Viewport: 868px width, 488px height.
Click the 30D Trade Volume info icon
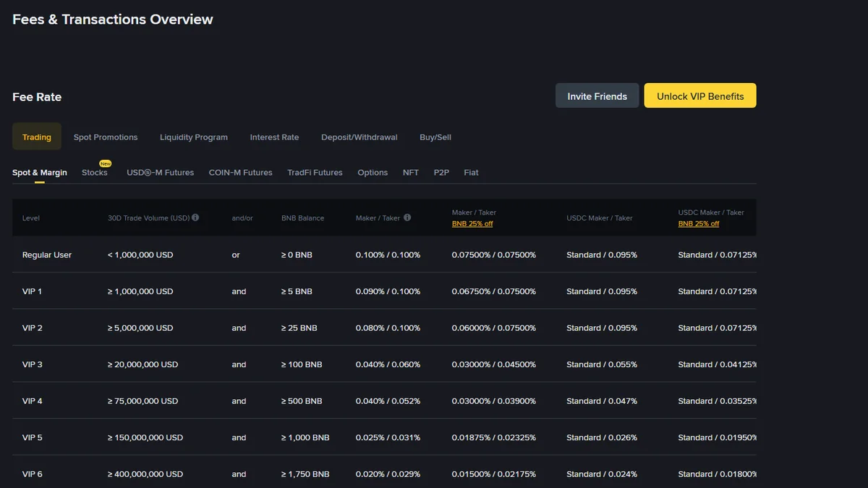coord(195,218)
